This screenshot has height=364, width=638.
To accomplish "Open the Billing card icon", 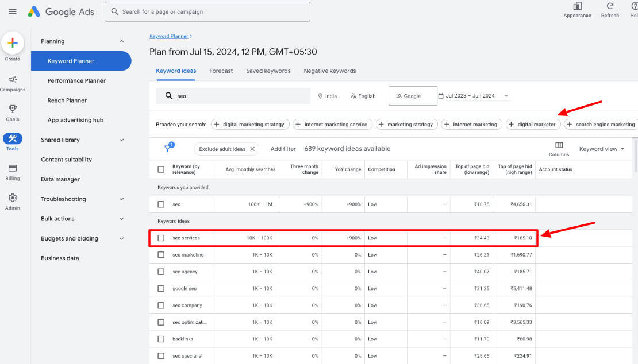I will (x=13, y=168).
